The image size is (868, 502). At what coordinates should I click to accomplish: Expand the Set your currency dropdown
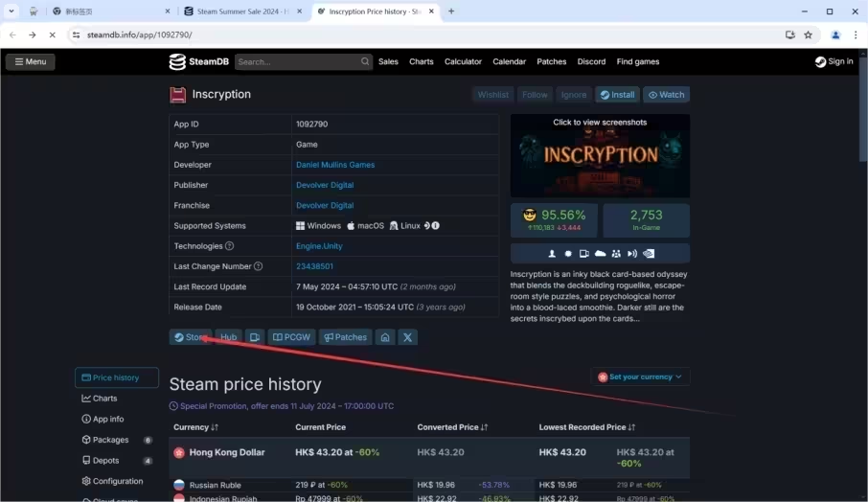click(x=640, y=376)
